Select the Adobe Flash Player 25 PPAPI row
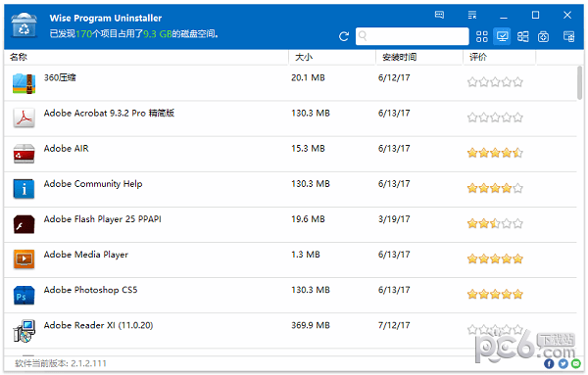The image size is (588, 375). click(x=290, y=224)
